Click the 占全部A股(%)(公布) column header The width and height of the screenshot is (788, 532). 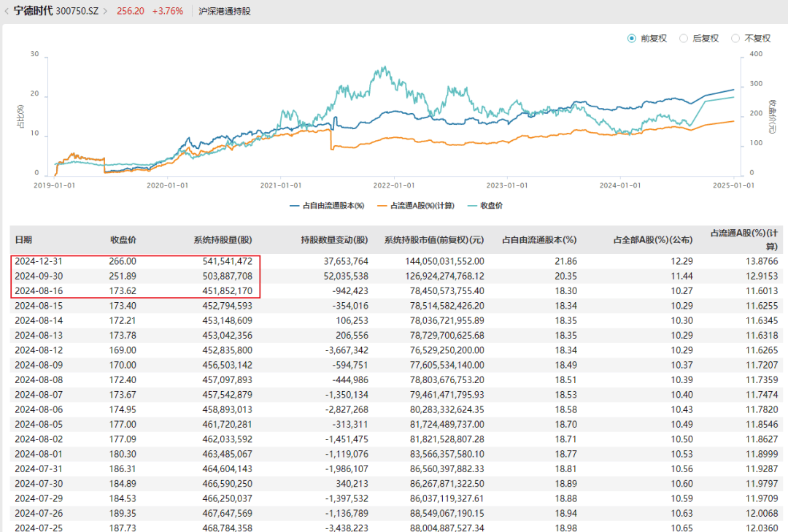[x=653, y=240]
